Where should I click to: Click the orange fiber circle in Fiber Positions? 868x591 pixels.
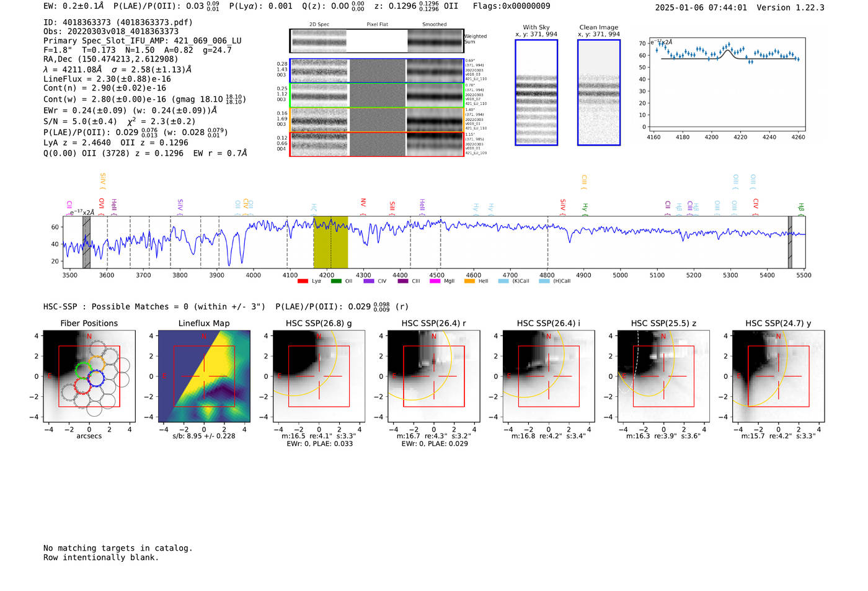96,363
